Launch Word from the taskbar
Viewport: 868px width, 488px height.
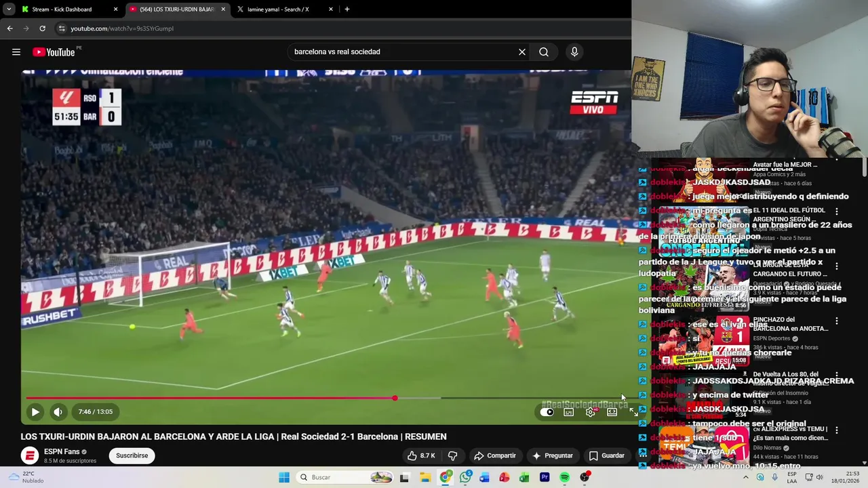coord(484,477)
